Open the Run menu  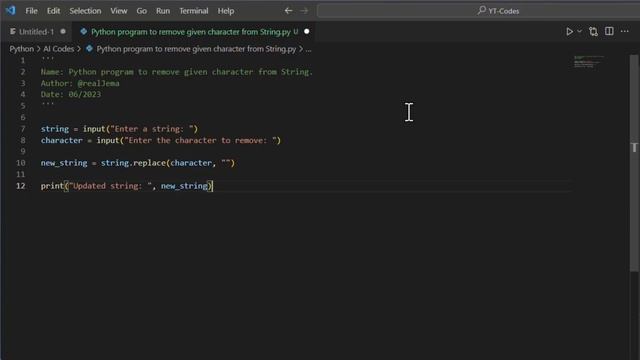click(x=163, y=11)
